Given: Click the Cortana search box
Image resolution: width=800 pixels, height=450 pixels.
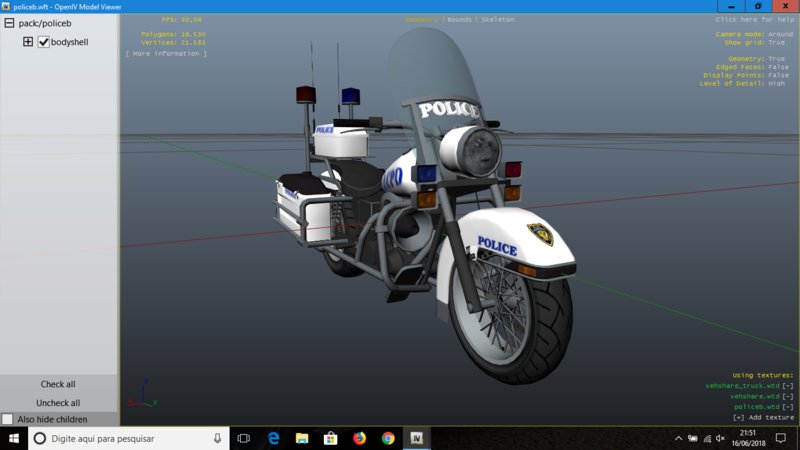Looking at the screenshot, I should point(128,438).
